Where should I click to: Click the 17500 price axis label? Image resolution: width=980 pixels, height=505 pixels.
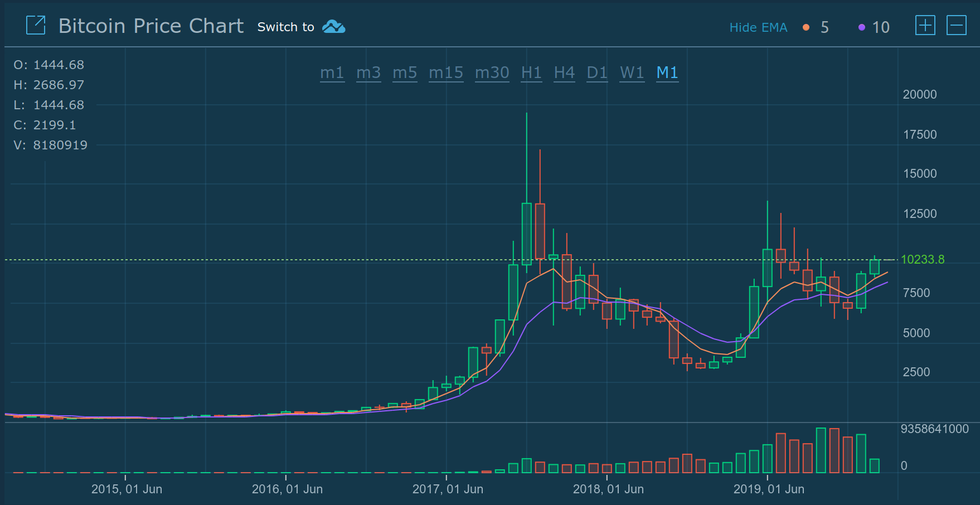pos(920,134)
